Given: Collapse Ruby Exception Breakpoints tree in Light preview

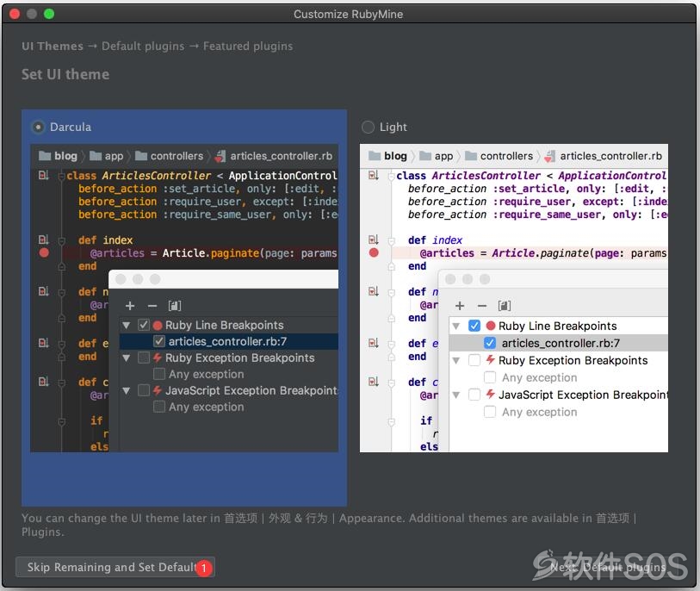Looking at the screenshot, I should click(x=455, y=360).
